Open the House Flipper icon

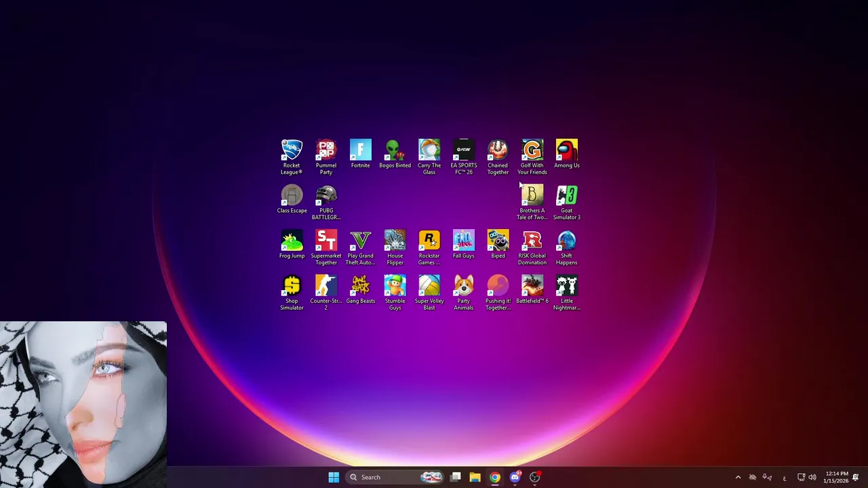(x=395, y=247)
